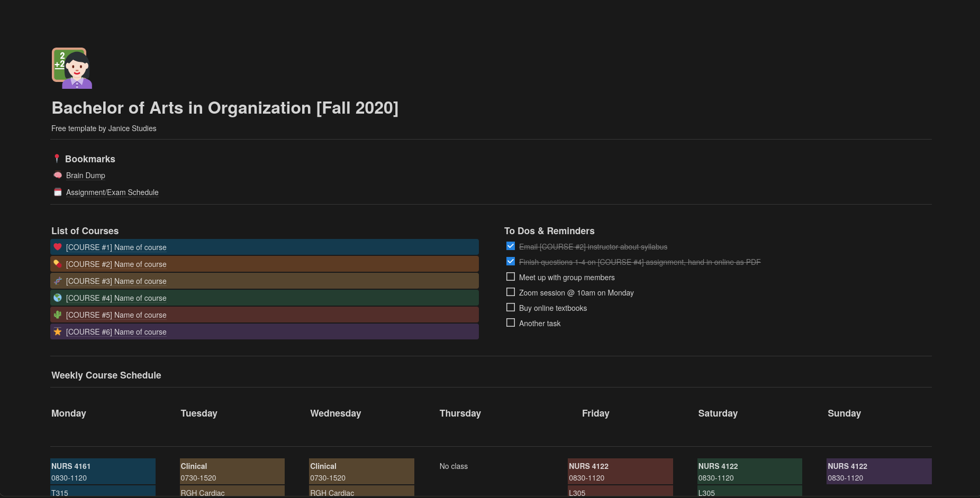
Task: Click the Clinical block under Tuesday
Action: click(x=232, y=471)
